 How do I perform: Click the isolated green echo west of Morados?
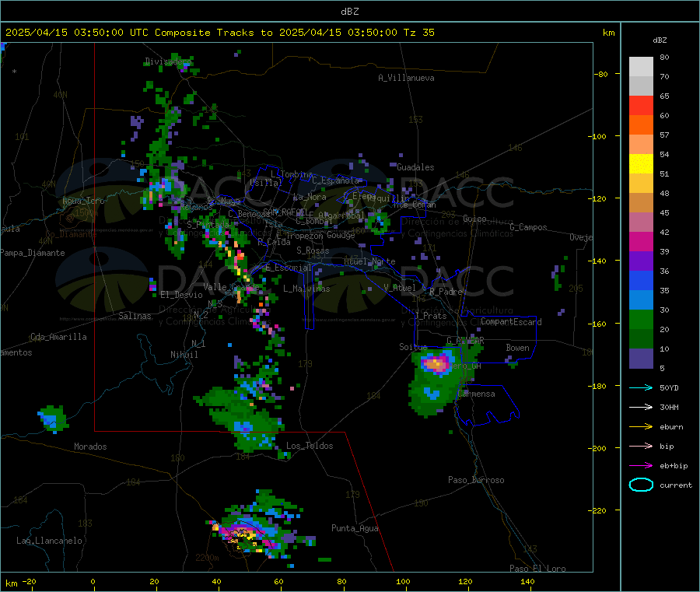pyautogui.click(x=53, y=419)
